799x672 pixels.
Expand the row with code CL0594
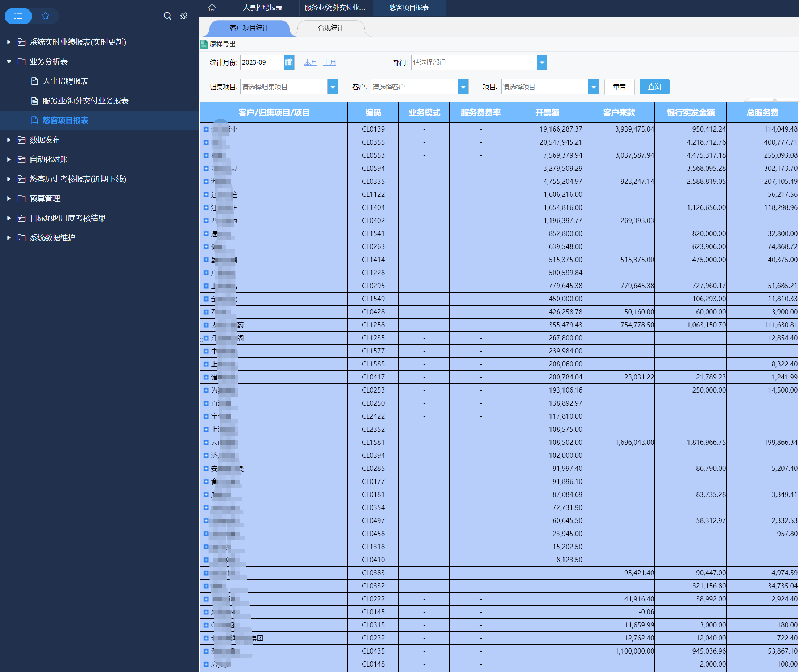(206, 169)
